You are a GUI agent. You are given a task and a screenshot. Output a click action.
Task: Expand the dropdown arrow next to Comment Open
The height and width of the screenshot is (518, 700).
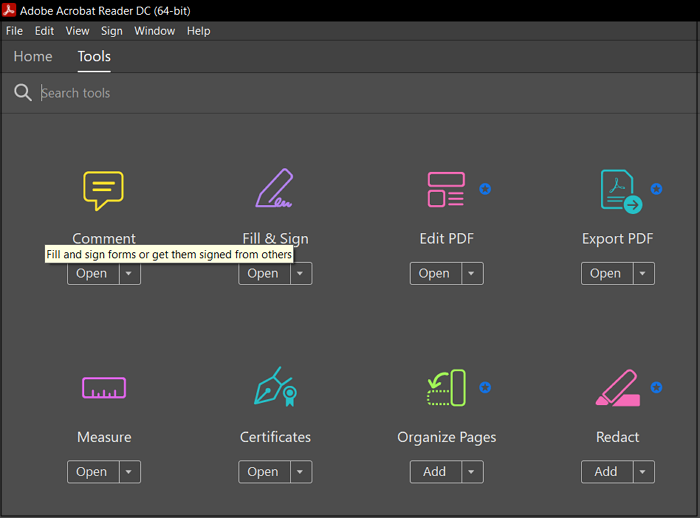(129, 273)
